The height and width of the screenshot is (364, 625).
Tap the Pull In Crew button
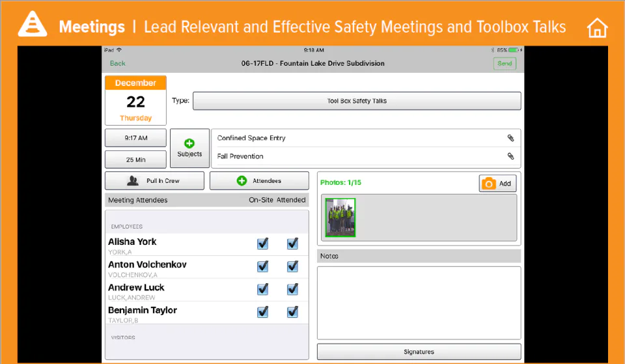click(155, 180)
